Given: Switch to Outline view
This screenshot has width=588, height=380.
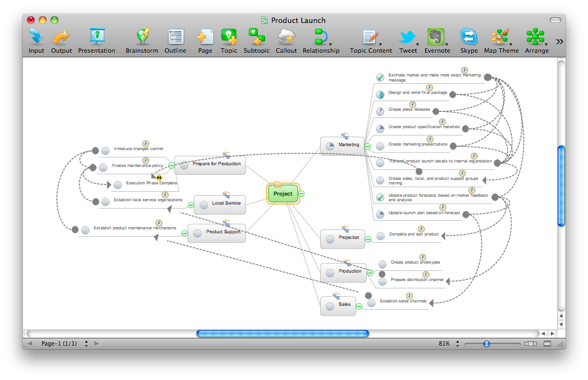Looking at the screenshot, I should pyautogui.click(x=175, y=41).
